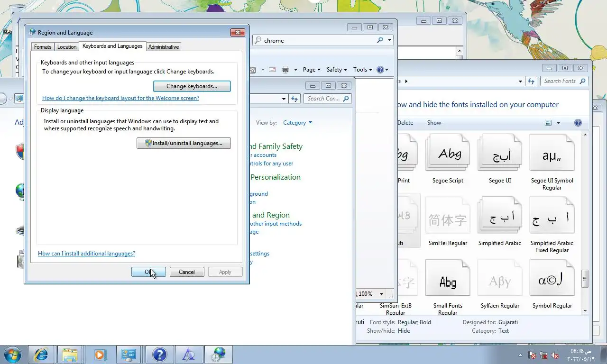Open the Fonts address bar history dropdown
This screenshot has width=607, height=364.
coord(520,81)
